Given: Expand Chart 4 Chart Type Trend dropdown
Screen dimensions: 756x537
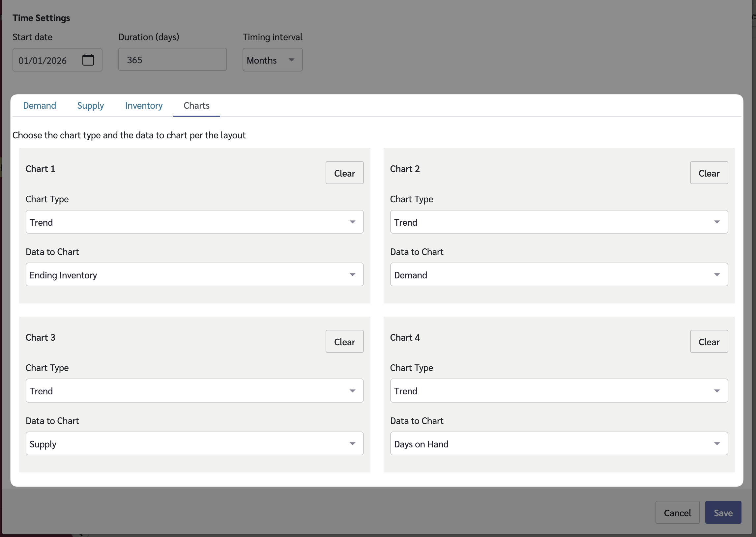Looking at the screenshot, I should click(x=559, y=391).
